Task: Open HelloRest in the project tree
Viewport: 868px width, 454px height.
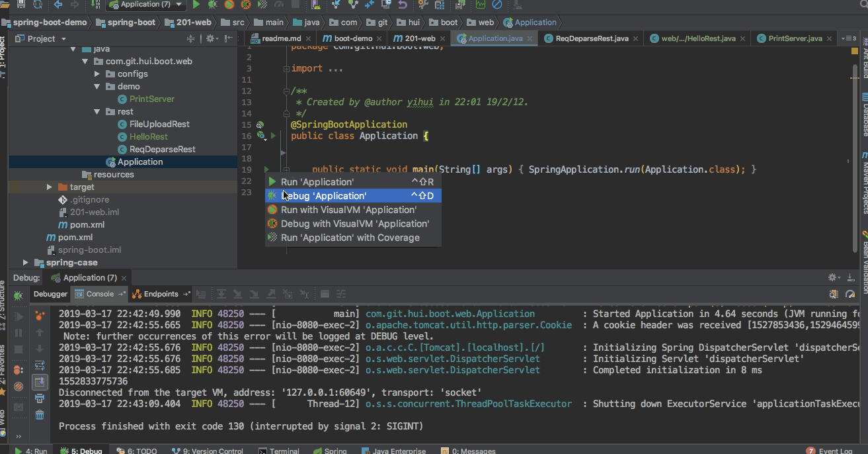Action: 149,137
